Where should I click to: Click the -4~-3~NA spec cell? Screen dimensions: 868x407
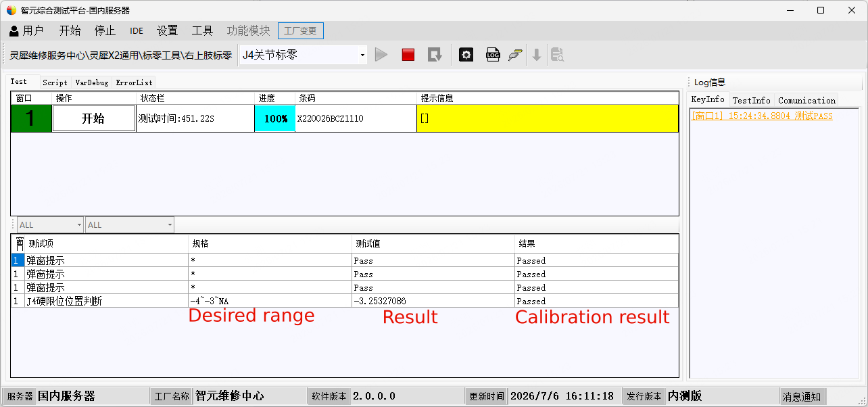[270, 301]
